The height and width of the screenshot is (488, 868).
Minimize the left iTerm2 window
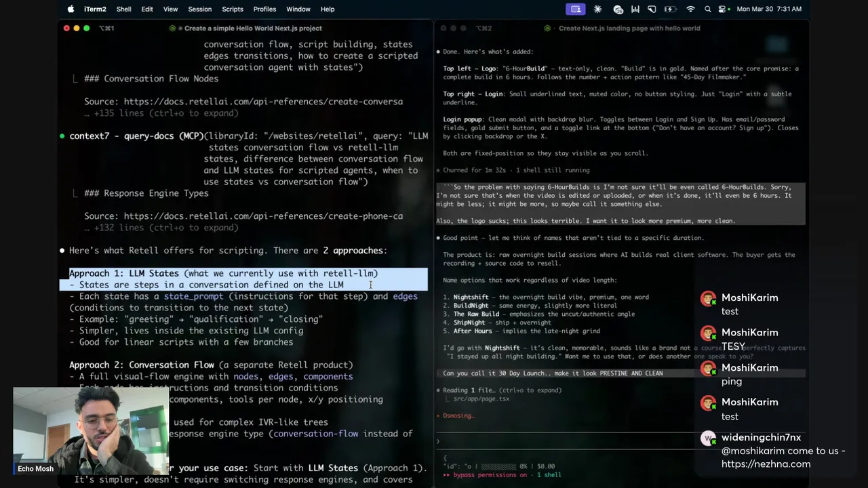click(x=77, y=28)
